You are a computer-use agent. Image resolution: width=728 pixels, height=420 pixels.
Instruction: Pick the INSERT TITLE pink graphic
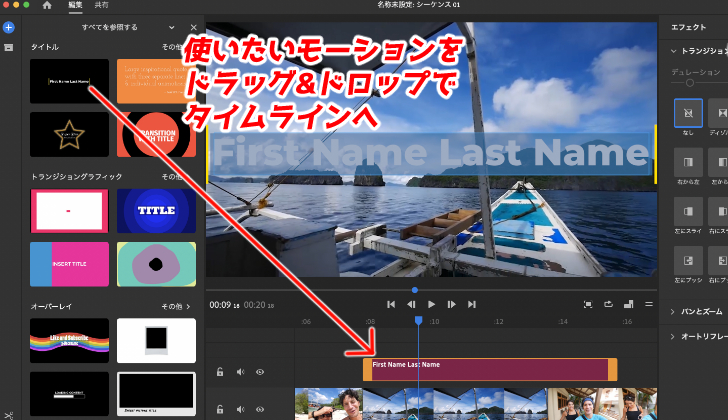[69, 264]
